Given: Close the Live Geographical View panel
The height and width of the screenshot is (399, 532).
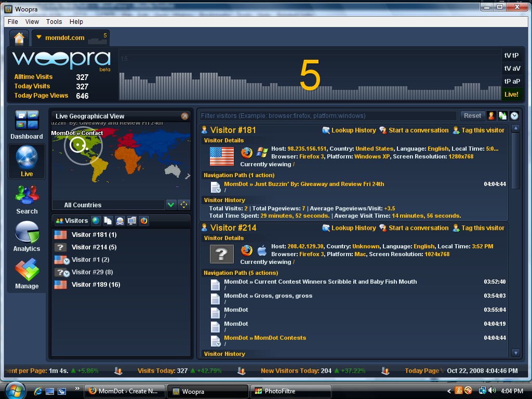Looking at the screenshot, I should point(184,116).
